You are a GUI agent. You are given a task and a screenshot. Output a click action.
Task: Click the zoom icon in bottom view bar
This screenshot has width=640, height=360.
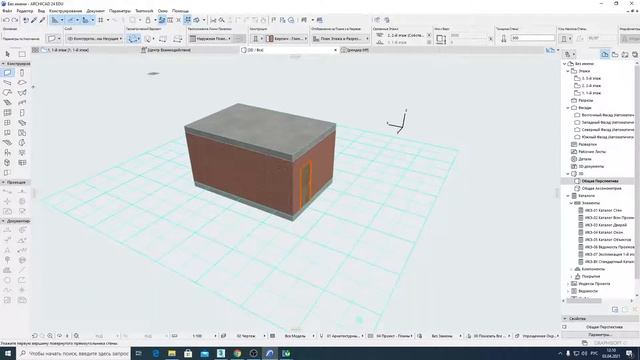click(x=50, y=336)
